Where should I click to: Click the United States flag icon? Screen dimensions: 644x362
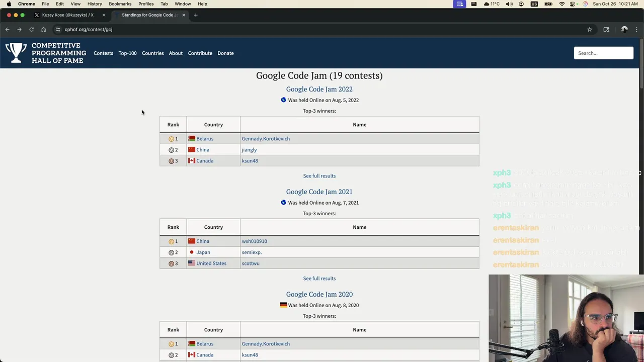tap(192, 263)
